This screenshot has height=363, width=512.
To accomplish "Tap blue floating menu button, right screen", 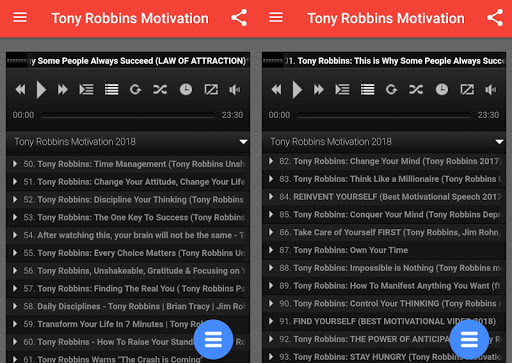I will [469, 339].
